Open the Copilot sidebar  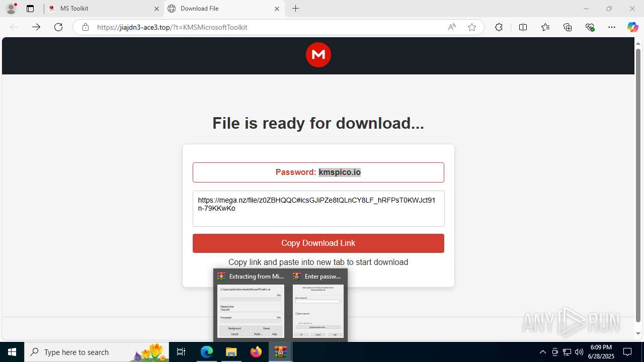pyautogui.click(x=632, y=27)
